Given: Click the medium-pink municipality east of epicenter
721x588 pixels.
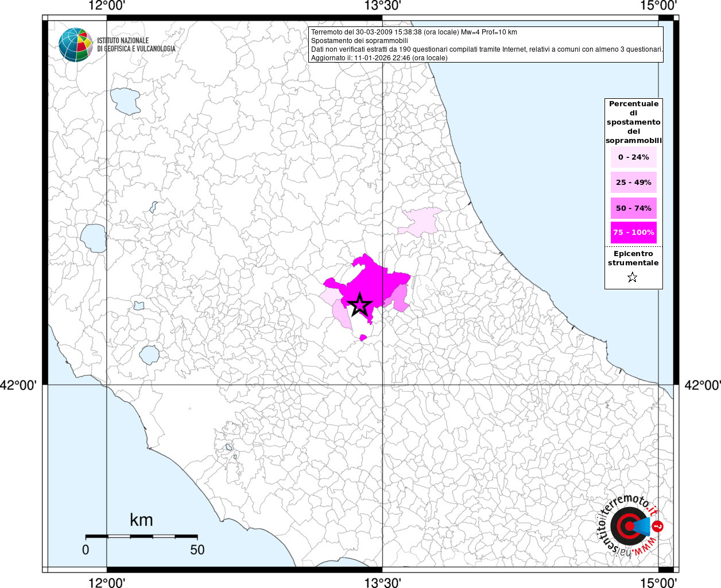Looking at the screenshot, I should (401, 299).
